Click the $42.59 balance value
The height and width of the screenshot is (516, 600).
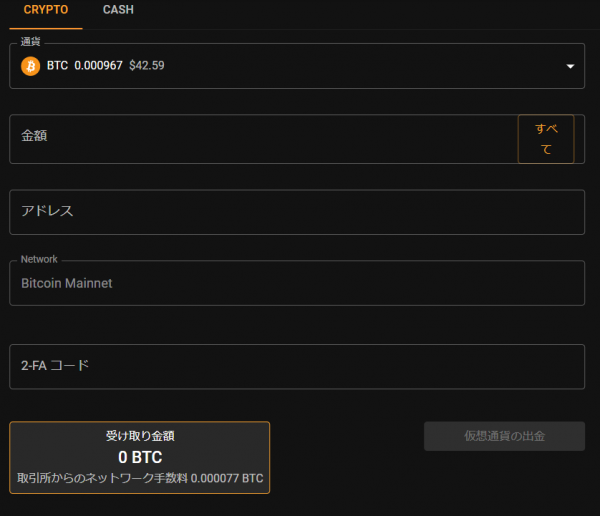(x=147, y=65)
